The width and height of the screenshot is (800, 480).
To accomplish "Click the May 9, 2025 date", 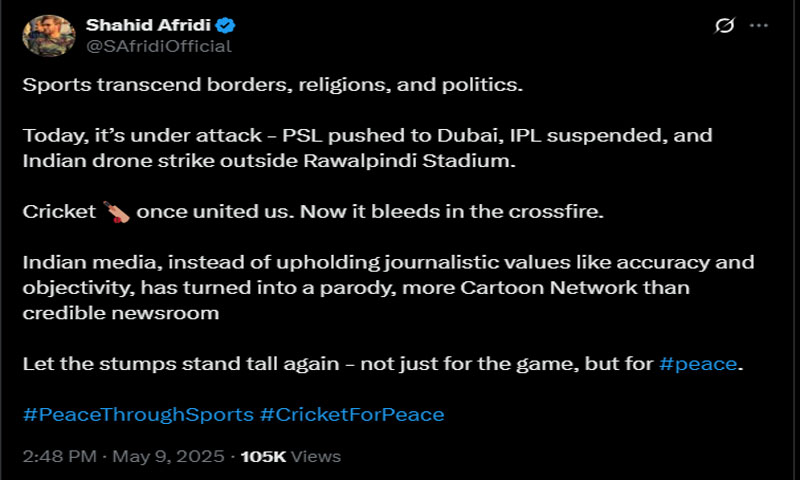I will tap(168, 456).
